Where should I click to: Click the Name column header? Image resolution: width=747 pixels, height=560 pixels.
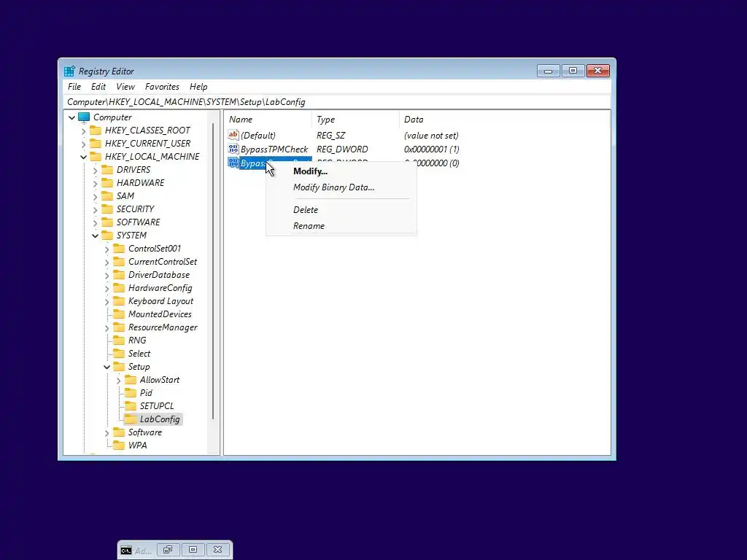[x=268, y=120]
